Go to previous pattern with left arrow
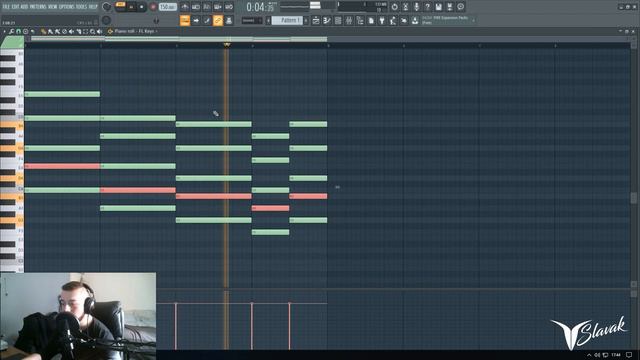Screen dimensions: 640x360 268,20
